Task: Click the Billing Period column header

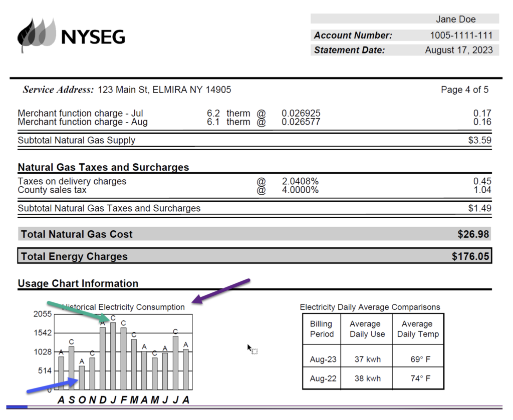Action: 322,329
